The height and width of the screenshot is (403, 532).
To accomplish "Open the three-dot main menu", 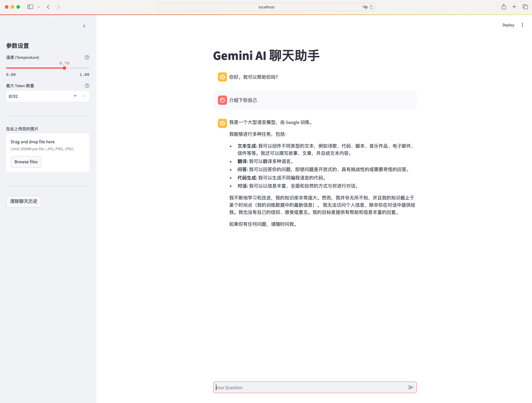I will pyautogui.click(x=522, y=25).
